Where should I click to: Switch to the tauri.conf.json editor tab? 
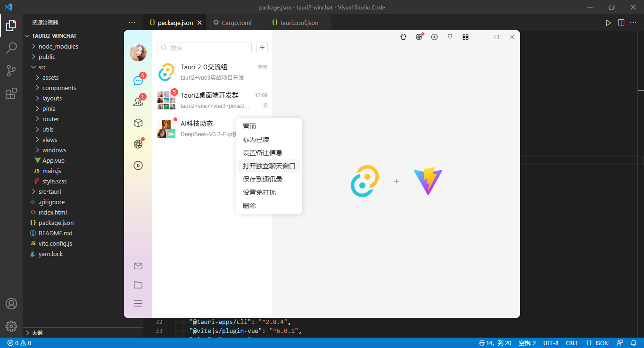pyautogui.click(x=299, y=23)
